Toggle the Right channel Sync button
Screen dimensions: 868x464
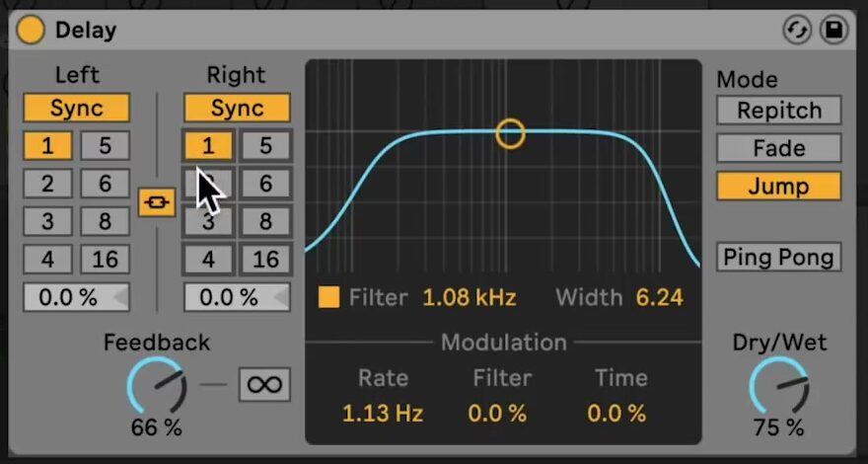point(237,108)
